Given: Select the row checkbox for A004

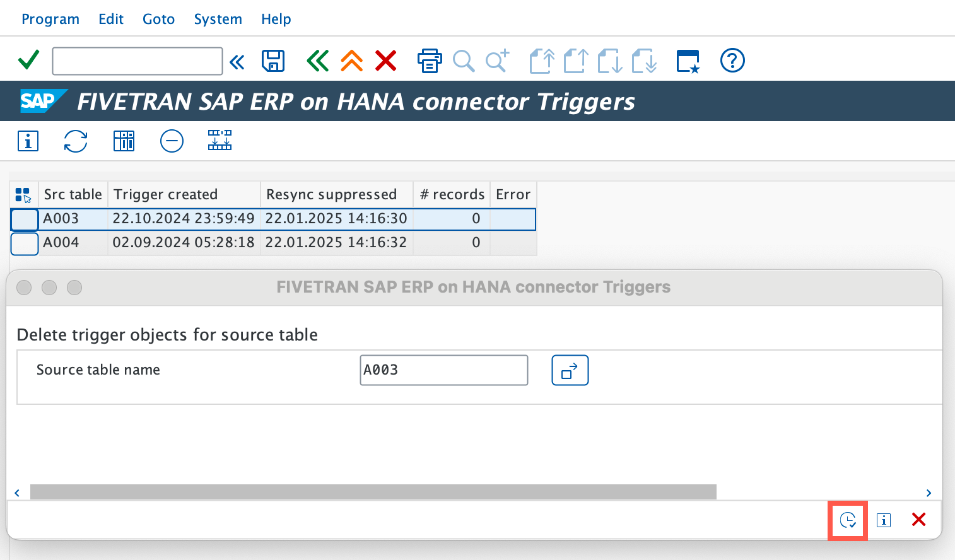Looking at the screenshot, I should coord(25,243).
